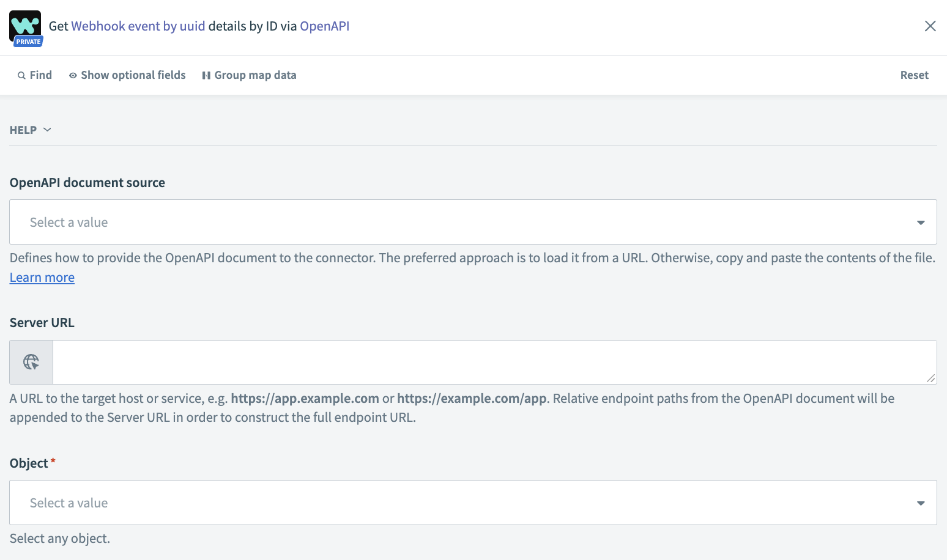
Task: Grab the Server URL textarea resize handle
Action: point(930,378)
